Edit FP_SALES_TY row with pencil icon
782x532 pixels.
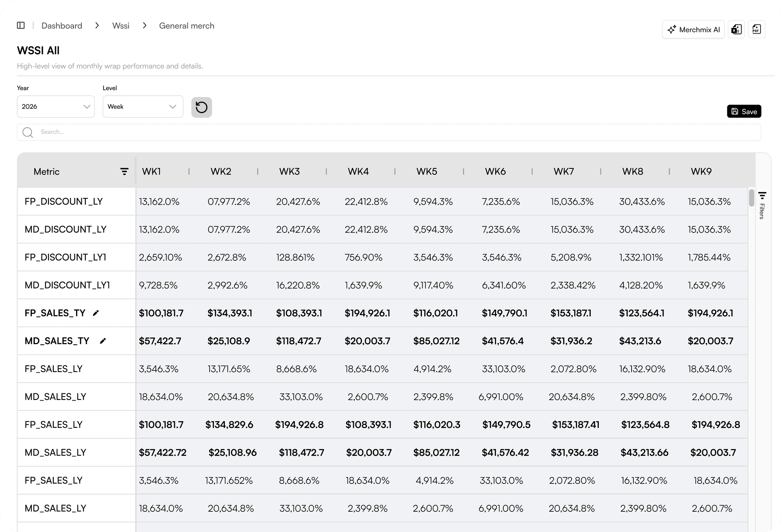click(x=96, y=313)
